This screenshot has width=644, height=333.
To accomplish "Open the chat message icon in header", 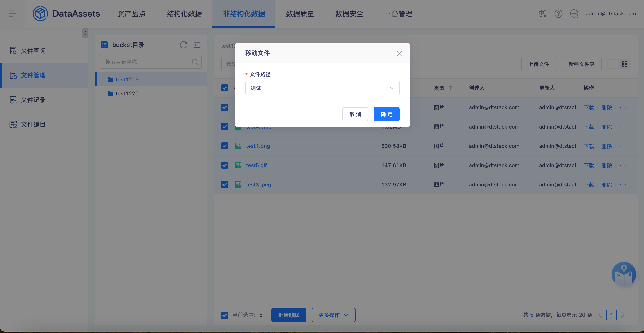I will pyautogui.click(x=574, y=14).
